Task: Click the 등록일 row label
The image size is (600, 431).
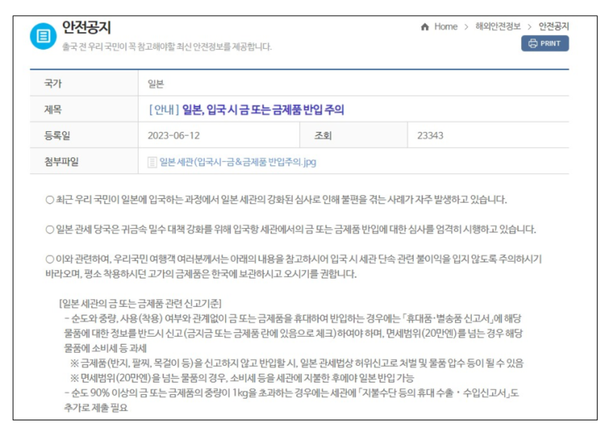Action: pyautogui.click(x=58, y=135)
